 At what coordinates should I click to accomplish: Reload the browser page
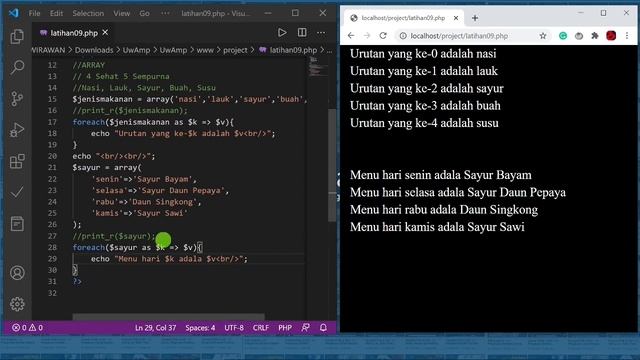click(x=383, y=36)
